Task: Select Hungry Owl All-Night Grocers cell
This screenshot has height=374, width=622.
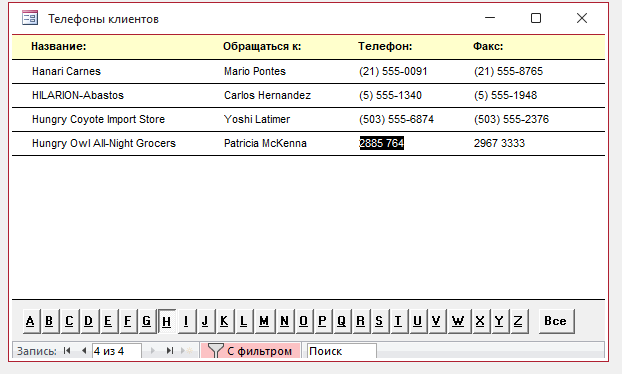Action: (x=104, y=143)
